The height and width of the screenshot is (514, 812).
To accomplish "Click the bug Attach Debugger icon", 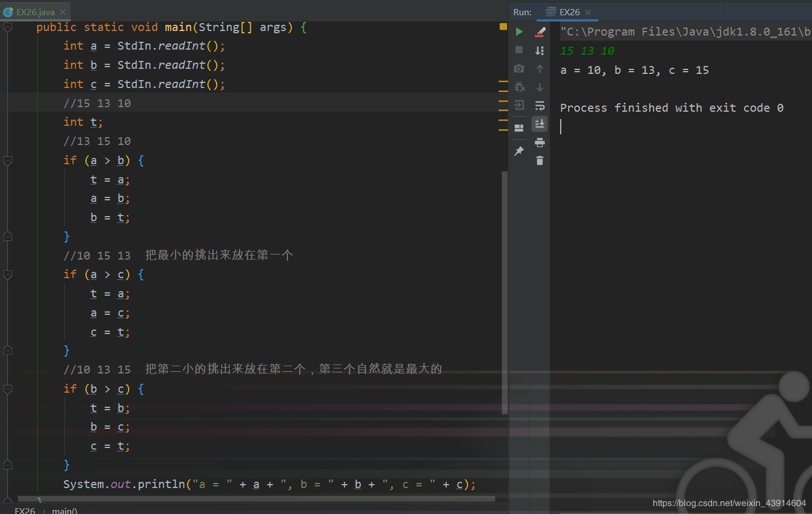I will tap(519, 87).
